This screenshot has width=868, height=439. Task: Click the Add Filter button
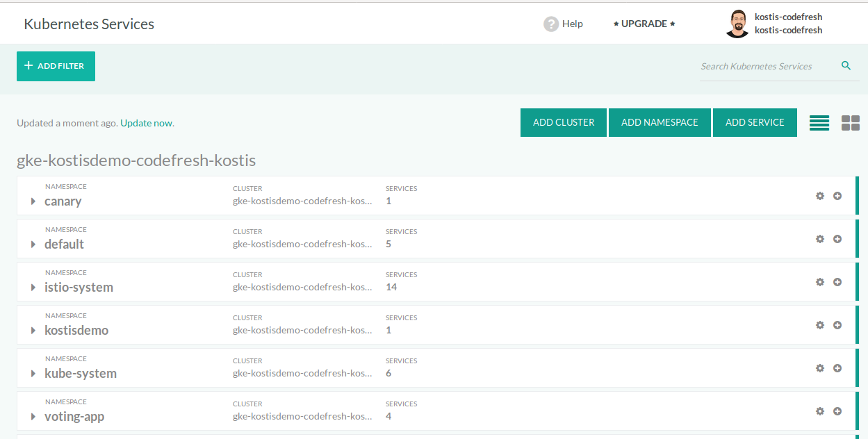click(x=56, y=66)
